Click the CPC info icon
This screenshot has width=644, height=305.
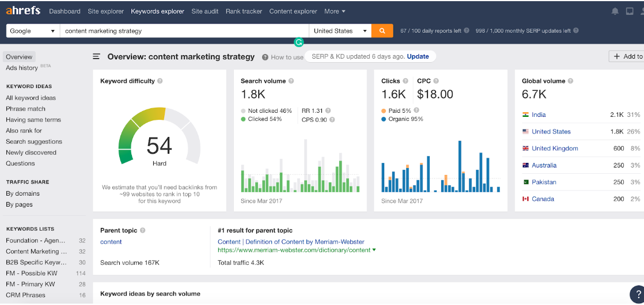[437, 81]
